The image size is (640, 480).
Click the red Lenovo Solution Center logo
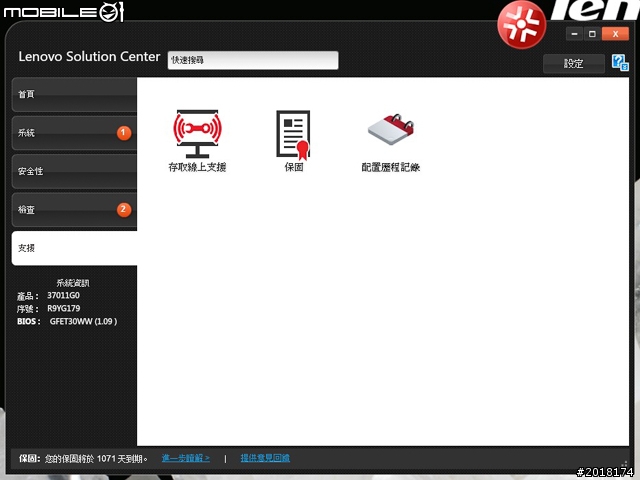tap(521, 25)
